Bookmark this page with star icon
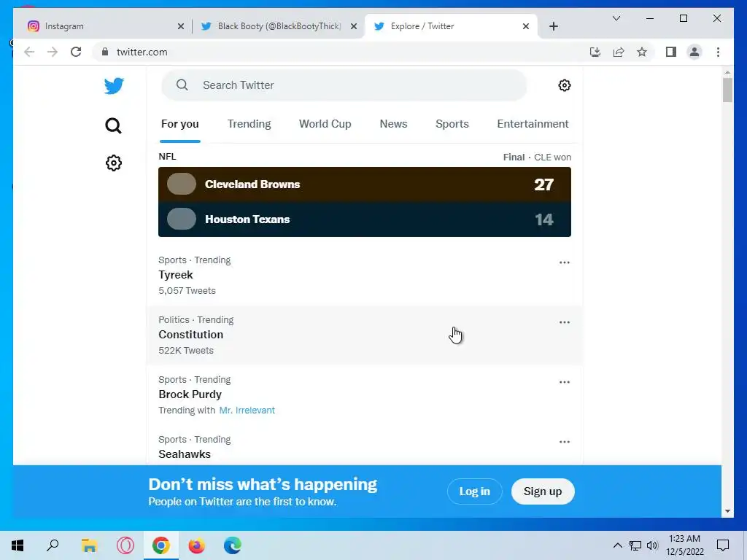Screen dimensions: 747x560 tap(642, 52)
